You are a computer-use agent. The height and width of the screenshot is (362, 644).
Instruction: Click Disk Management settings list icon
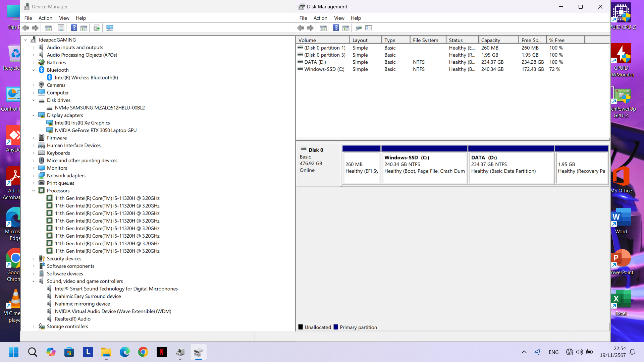tap(369, 28)
